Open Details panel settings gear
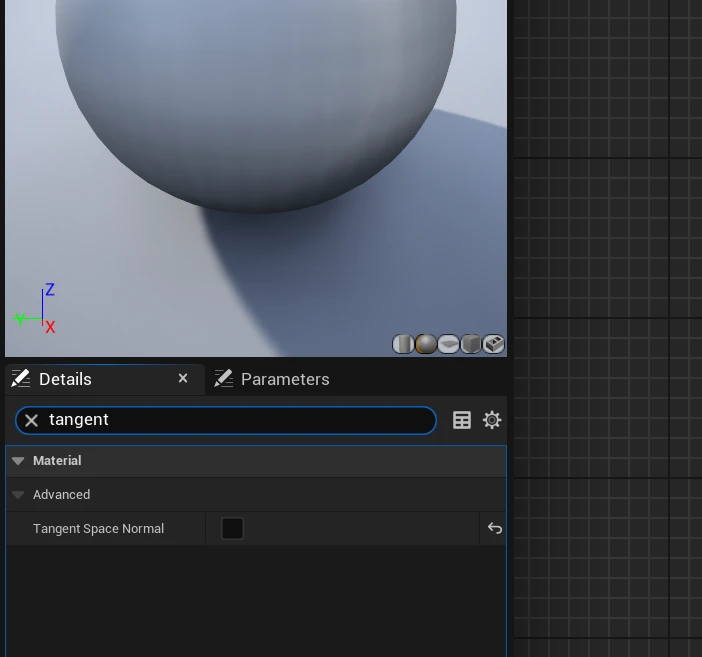Image resolution: width=702 pixels, height=657 pixels. 492,420
